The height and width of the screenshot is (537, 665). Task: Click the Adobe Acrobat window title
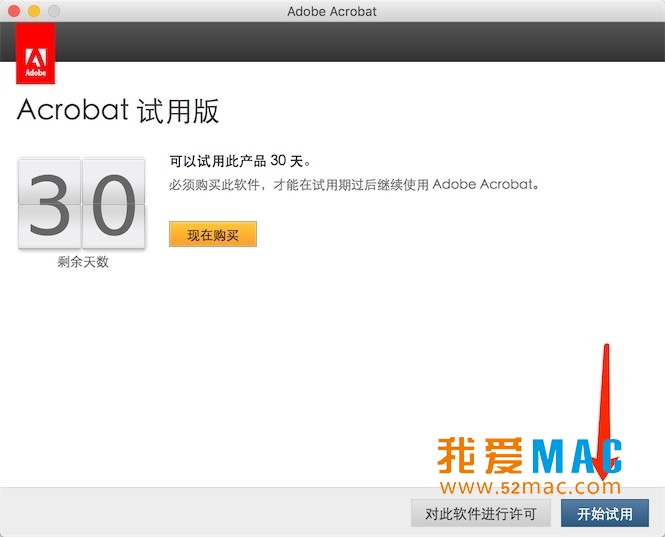332,11
